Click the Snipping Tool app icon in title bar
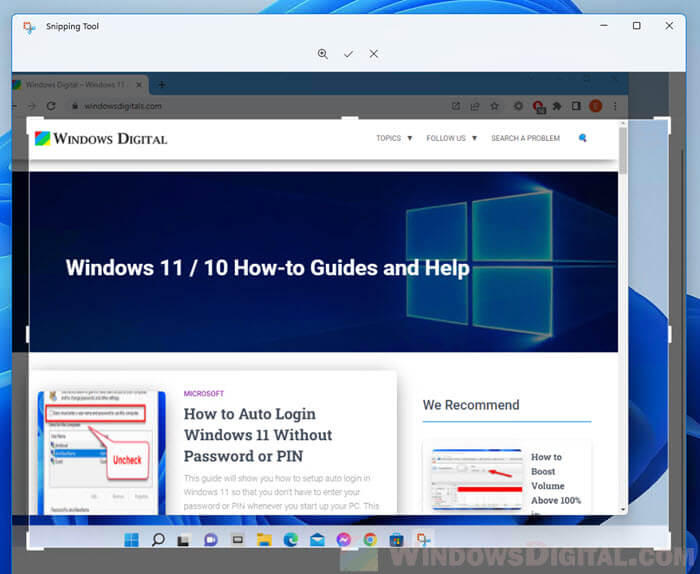The height and width of the screenshot is (574, 700). (29, 27)
